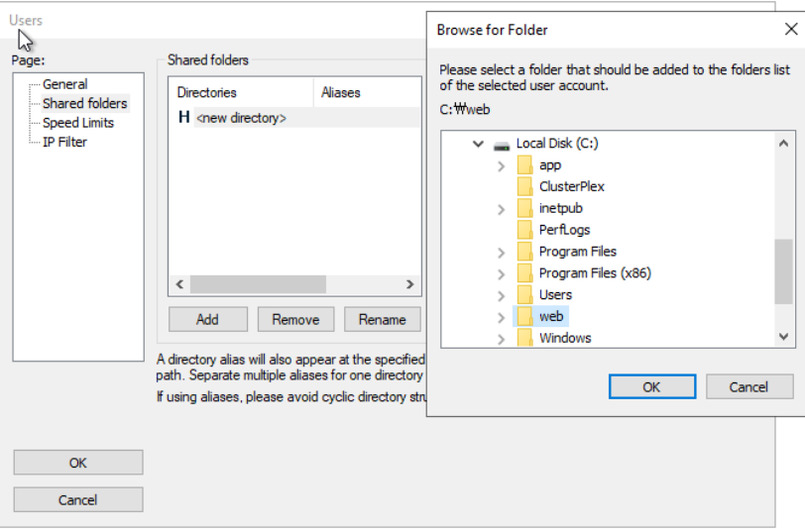This screenshot has width=805, height=532.
Task: Click the Users folder icon in tree
Action: click(524, 295)
